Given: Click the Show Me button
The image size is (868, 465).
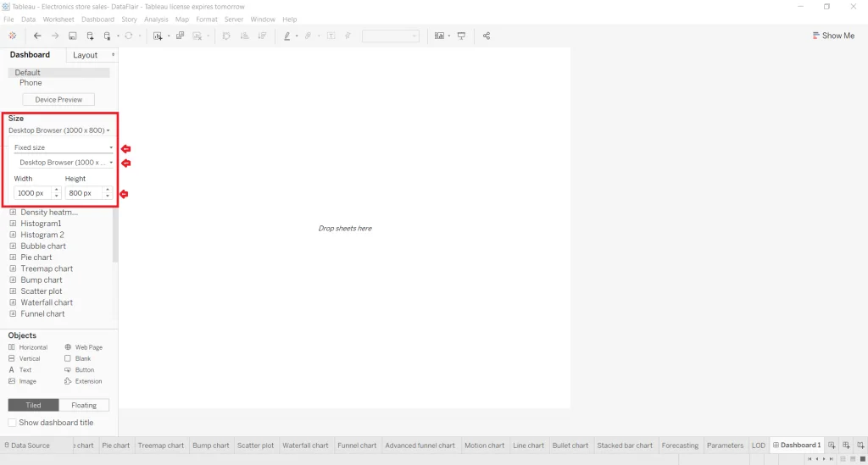Looking at the screenshot, I should coord(833,36).
